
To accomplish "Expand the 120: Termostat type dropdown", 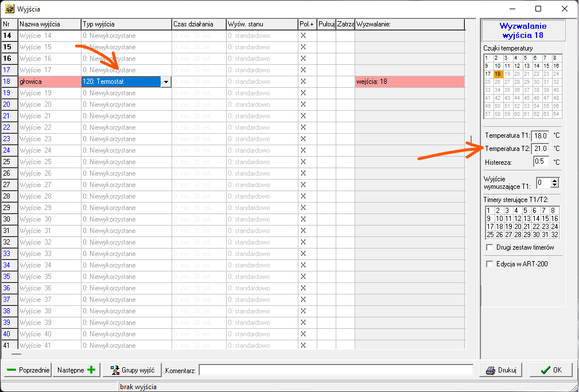I will pos(166,82).
